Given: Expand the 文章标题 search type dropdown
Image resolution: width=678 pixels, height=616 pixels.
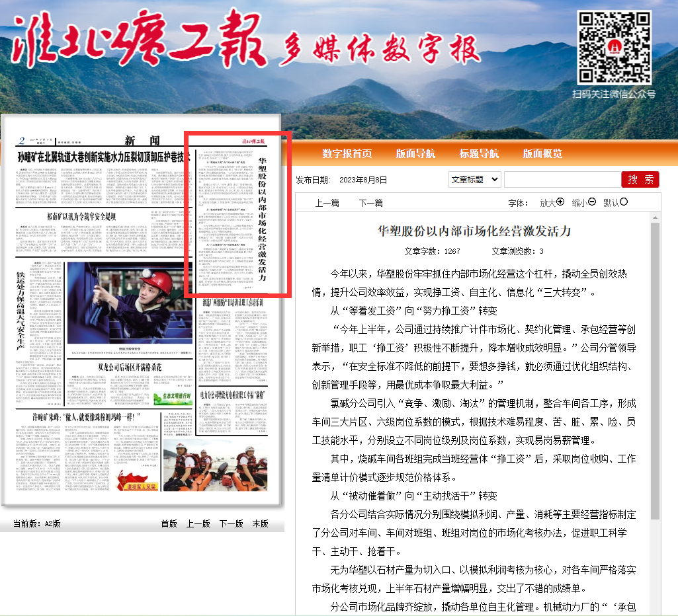Looking at the screenshot, I should click(x=474, y=179).
